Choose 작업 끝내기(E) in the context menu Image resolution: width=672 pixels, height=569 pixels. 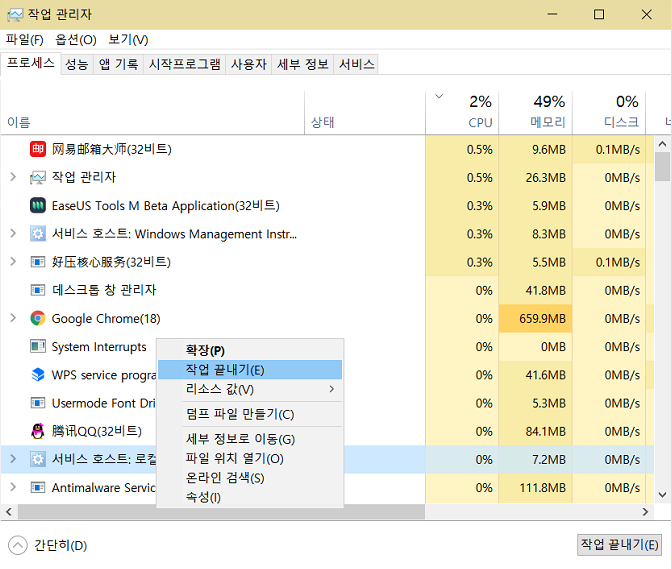[x=250, y=370]
